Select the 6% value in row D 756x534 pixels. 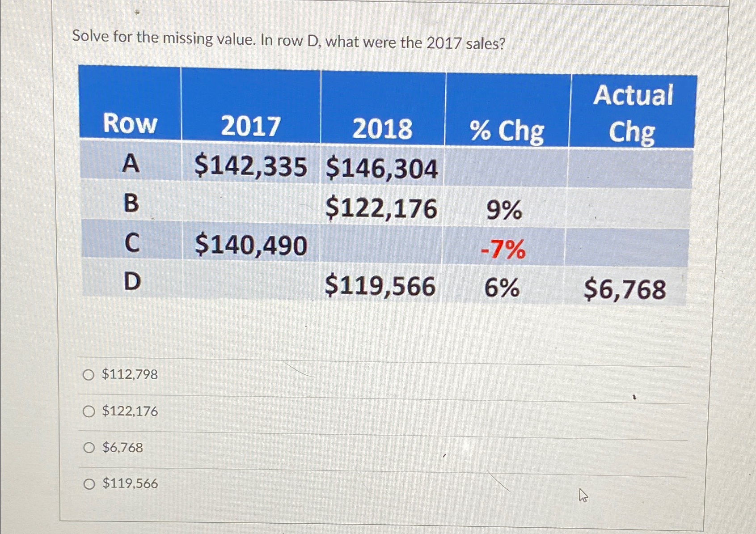coord(503,290)
